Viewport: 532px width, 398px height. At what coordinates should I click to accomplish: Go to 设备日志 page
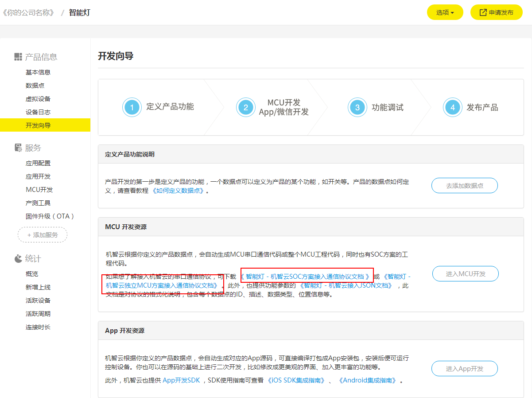click(x=38, y=112)
